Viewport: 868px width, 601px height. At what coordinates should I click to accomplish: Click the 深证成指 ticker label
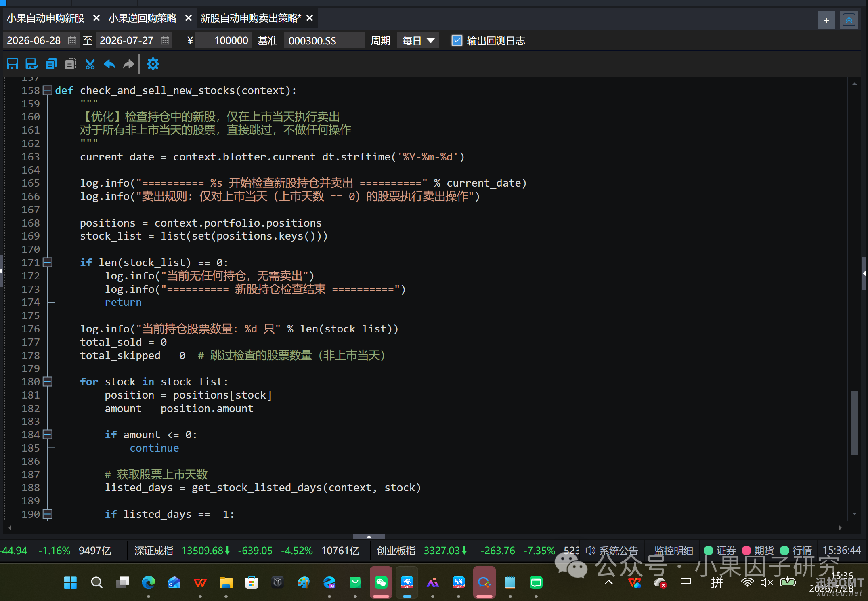click(x=154, y=551)
